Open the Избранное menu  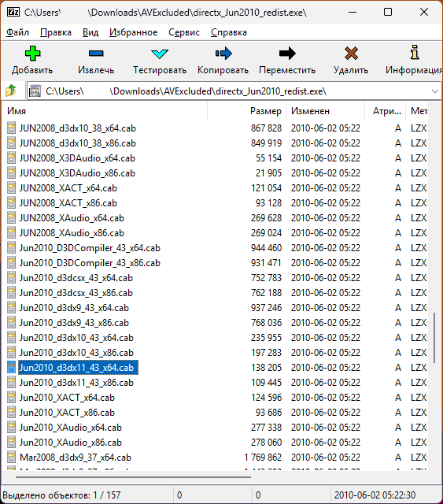[x=133, y=32]
